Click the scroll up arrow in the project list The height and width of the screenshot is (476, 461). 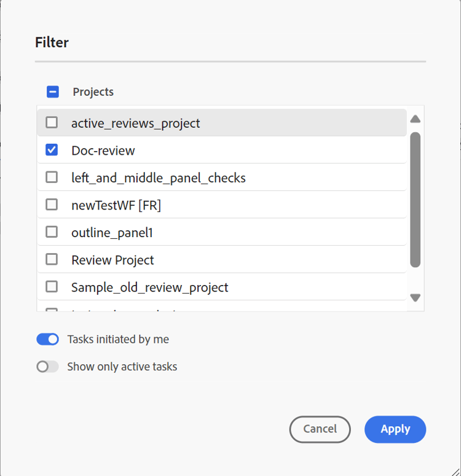click(415, 119)
